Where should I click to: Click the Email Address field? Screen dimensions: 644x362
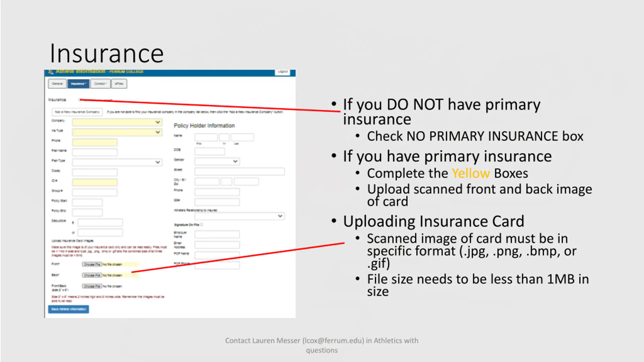click(217, 245)
